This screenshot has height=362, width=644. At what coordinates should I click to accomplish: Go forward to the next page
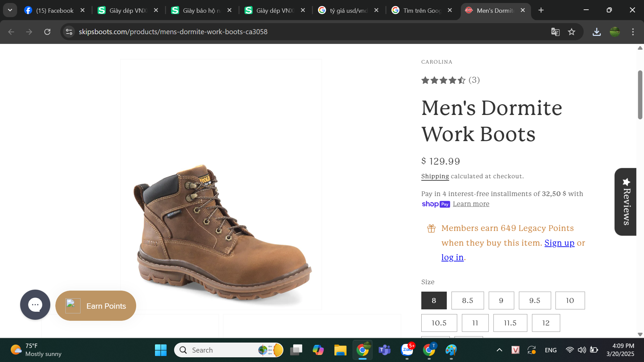click(29, 32)
